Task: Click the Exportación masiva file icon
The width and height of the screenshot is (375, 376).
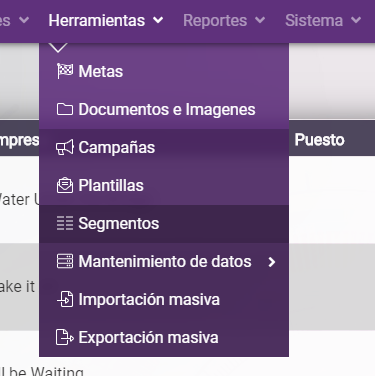Action: 65,337
